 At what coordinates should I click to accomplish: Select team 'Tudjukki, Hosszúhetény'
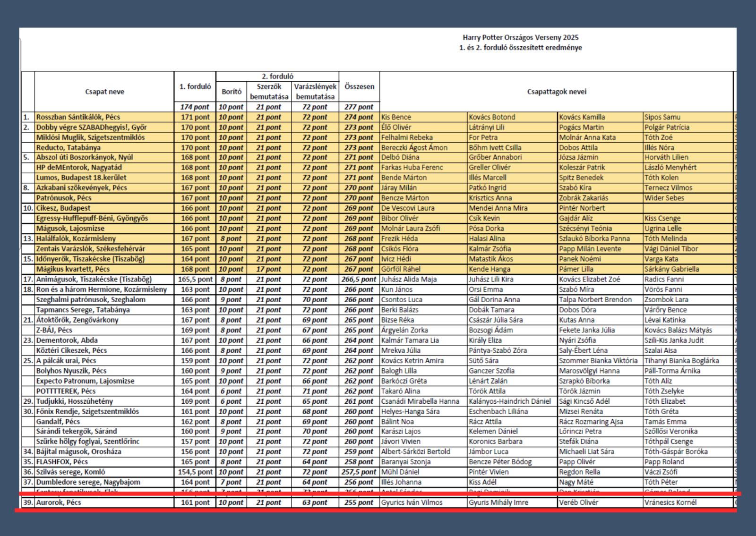(75, 401)
